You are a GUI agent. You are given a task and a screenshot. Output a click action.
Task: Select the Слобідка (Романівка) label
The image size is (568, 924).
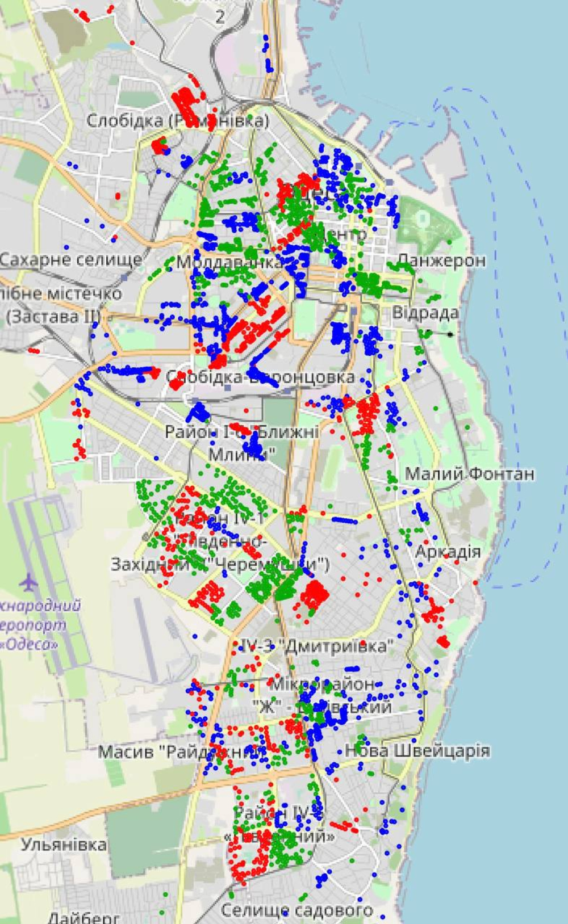pyautogui.click(x=178, y=120)
